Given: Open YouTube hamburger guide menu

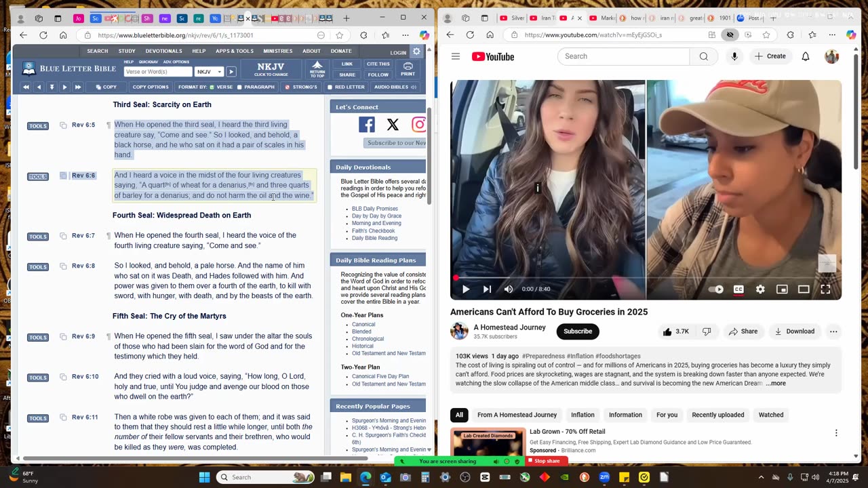Looking at the screenshot, I should 456,56.
